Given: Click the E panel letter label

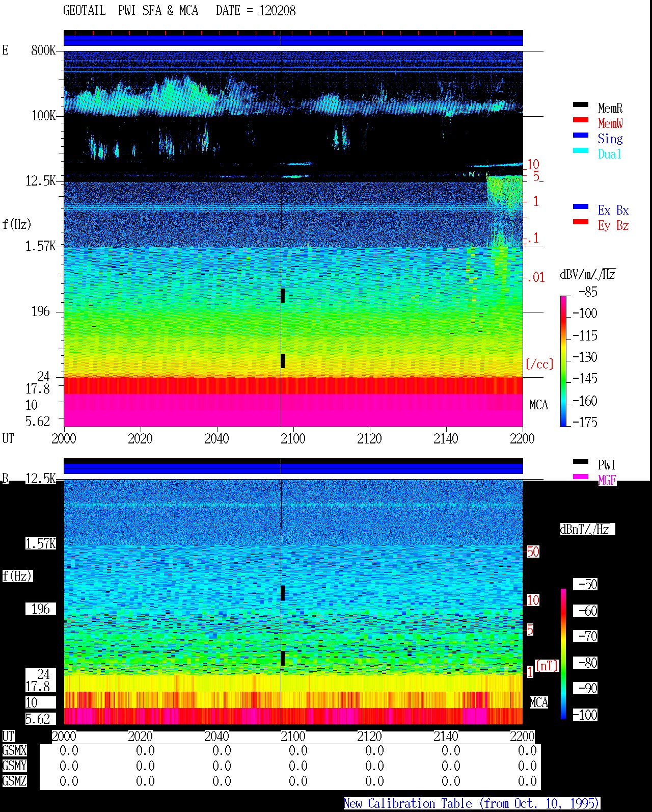Looking at the screenshot, I should point(5,50).
